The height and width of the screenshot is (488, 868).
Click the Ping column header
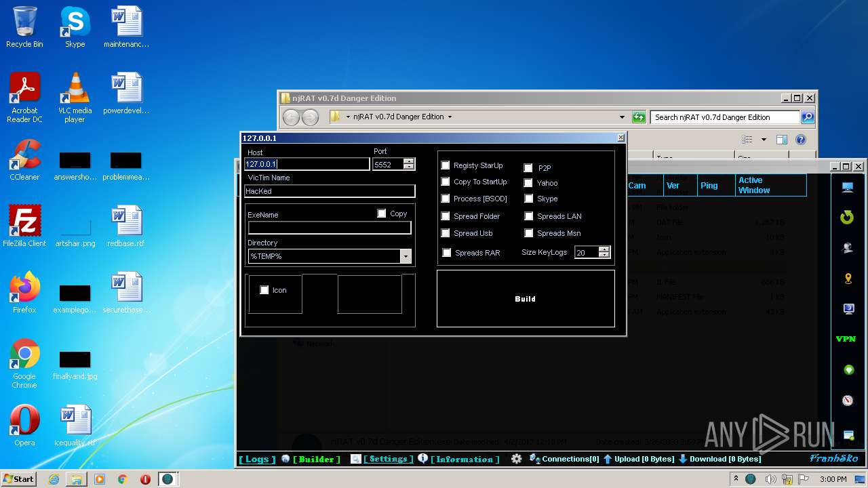[x=716, y=185]
